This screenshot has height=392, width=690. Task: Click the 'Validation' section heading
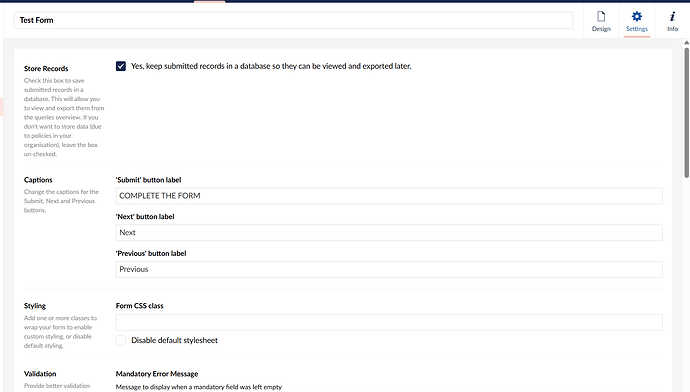pos(40,374)
